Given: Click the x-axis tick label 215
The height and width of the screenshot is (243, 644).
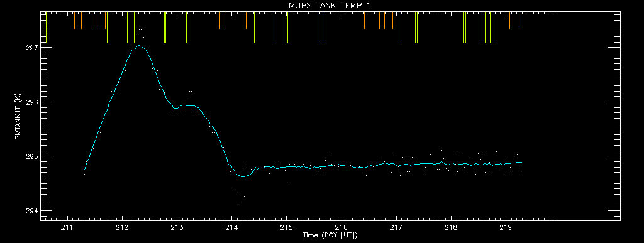Looking at the screenshot, I should [x=286, y=227].
